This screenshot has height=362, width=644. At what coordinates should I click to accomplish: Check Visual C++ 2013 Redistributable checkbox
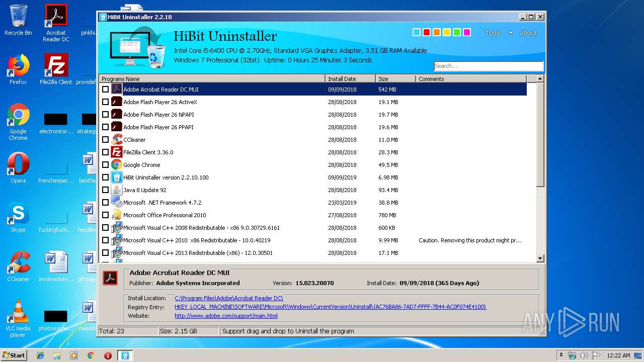click(105, 252)
